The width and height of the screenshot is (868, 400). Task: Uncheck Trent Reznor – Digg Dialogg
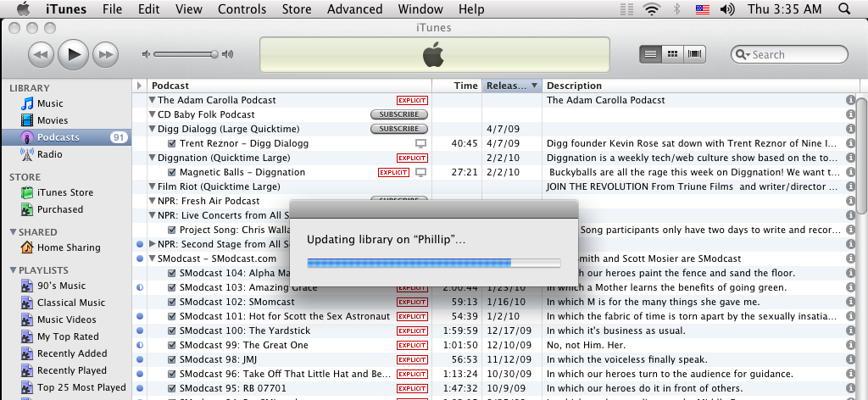(x=171, y=143)
